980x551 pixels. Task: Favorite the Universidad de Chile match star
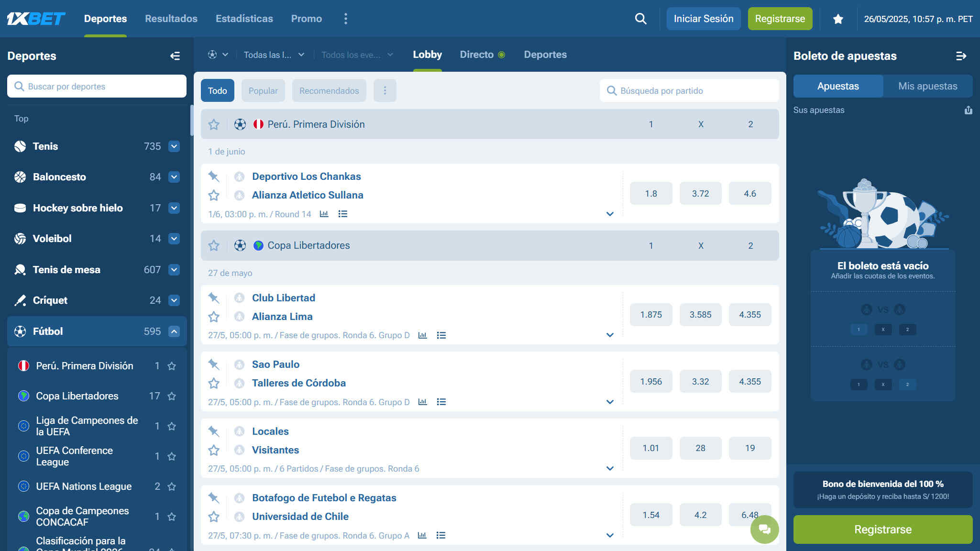click(214, 517)
